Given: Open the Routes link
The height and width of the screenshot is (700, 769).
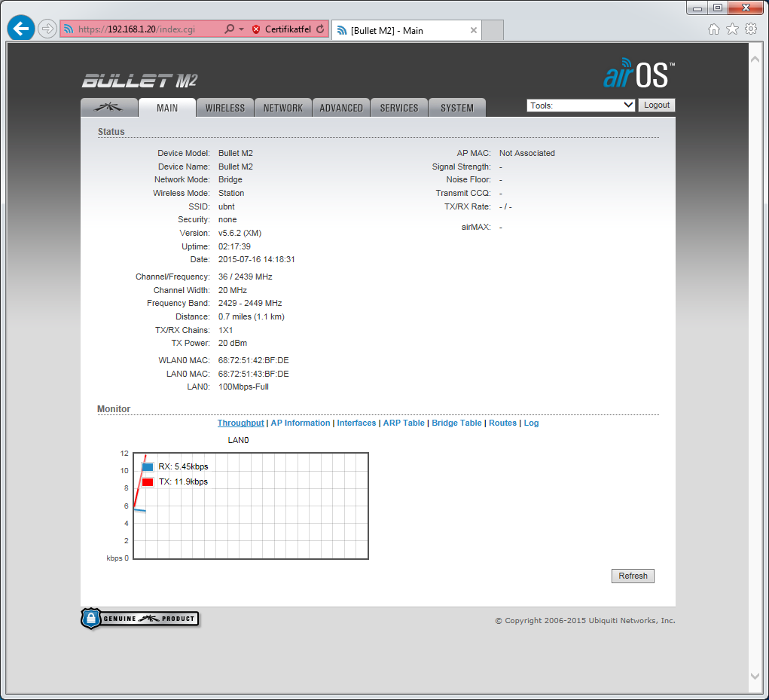Looking at the screenshot, I should coord(502,423).
